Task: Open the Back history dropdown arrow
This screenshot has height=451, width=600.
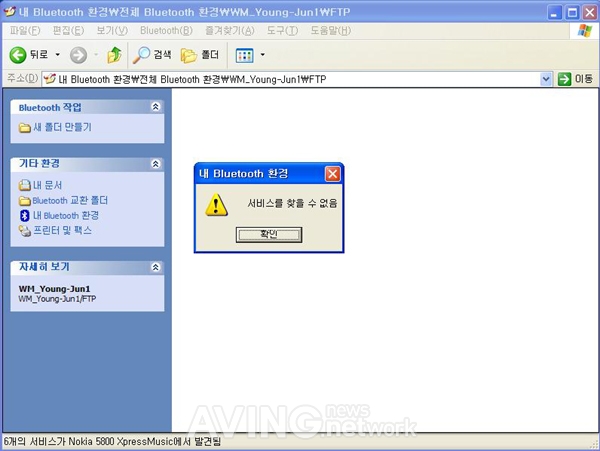Action: [x=57, y=55]
